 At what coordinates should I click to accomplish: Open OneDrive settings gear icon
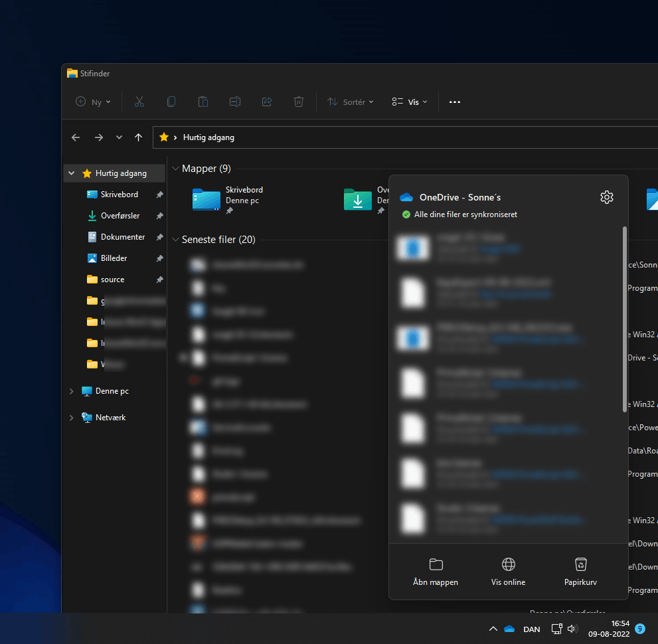[x=606, y=197]
